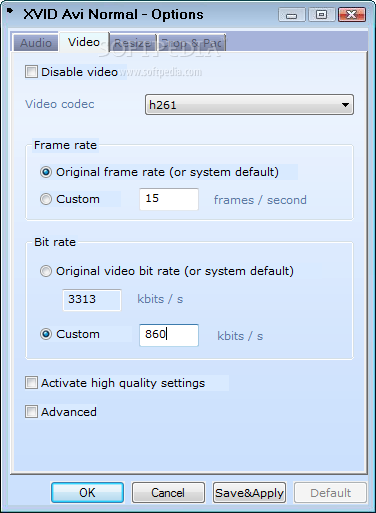Click the custom bit rate field showing 860

tap(169, 335)
